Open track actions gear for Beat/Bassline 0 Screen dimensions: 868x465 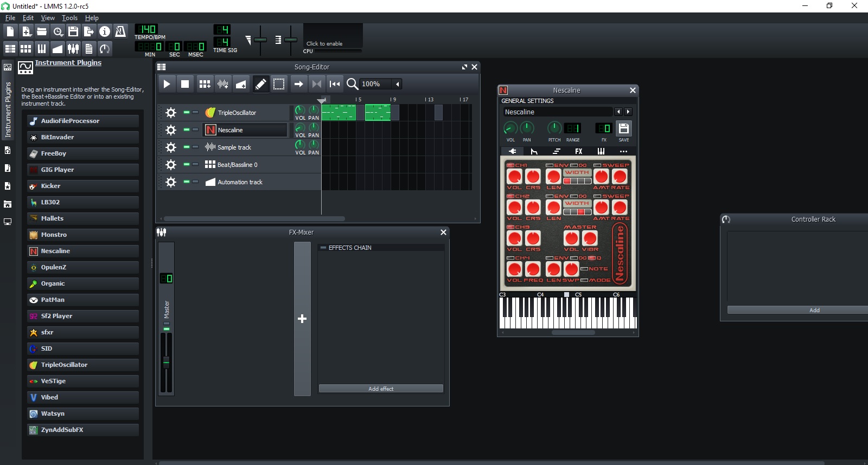pos(171,165)
